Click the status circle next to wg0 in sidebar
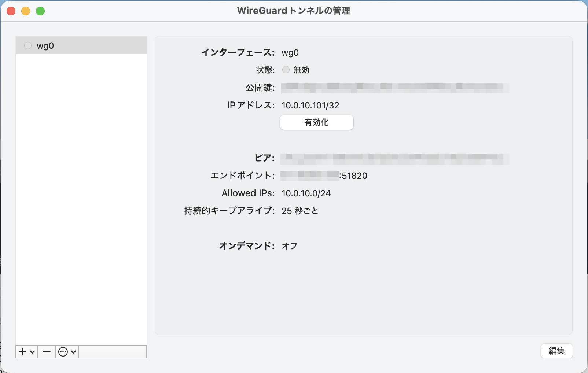588x373 pixels. click(27, 45)
